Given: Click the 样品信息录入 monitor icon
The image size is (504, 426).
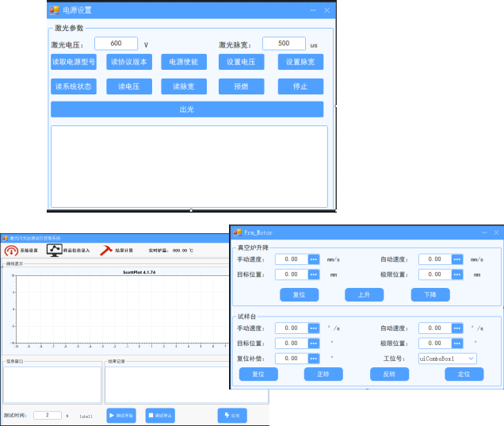Looking at the screenshot, I should click(55, 250).
